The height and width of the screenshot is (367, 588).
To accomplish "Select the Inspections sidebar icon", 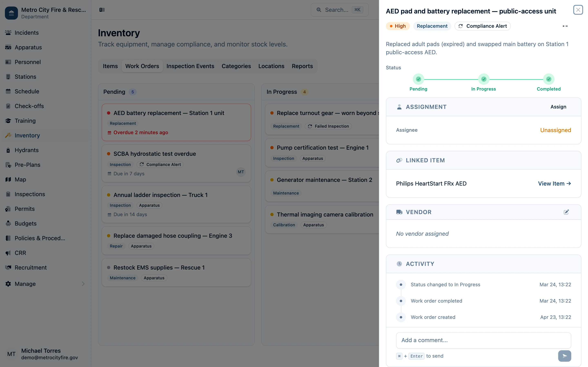I will [8, 194].
